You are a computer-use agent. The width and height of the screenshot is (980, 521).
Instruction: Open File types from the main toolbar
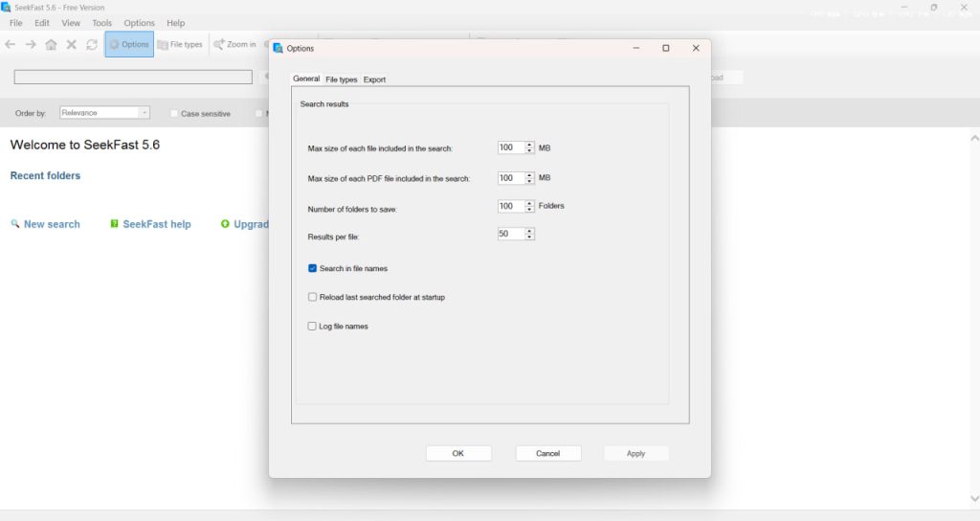tap(180, 44)
